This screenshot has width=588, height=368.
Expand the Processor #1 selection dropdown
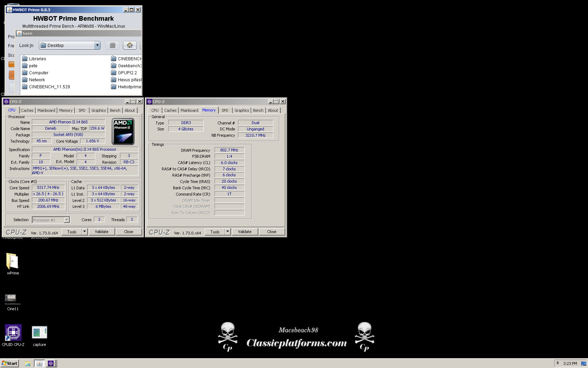[x=66, y=220]
